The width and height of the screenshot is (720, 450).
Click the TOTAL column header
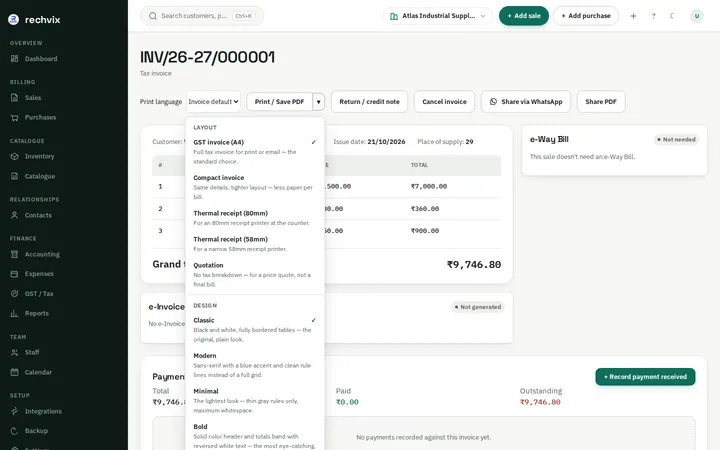[419, 165]
